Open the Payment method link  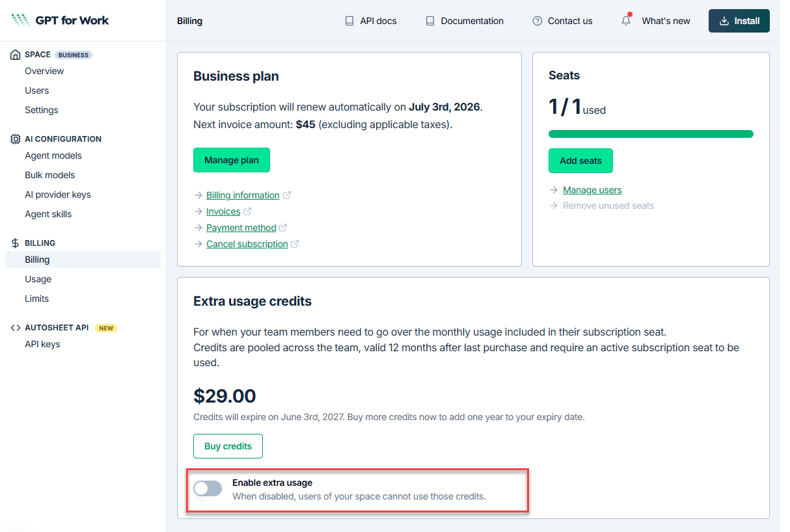pos(241,228)
